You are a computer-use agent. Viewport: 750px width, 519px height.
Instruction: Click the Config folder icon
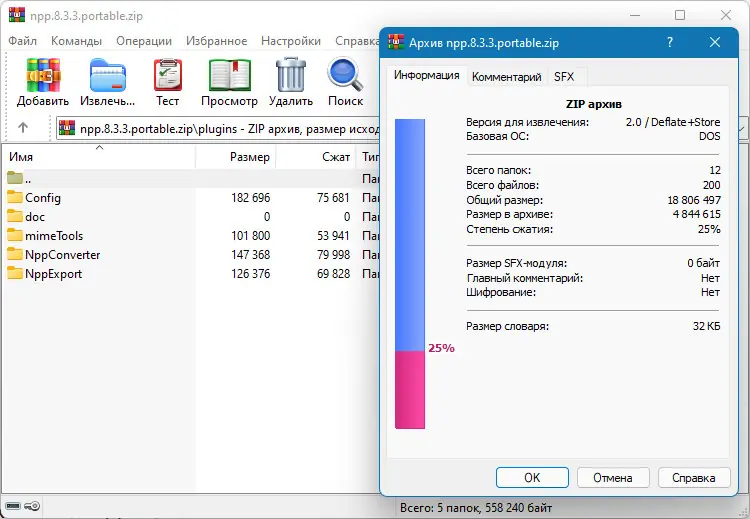point(15,197)
